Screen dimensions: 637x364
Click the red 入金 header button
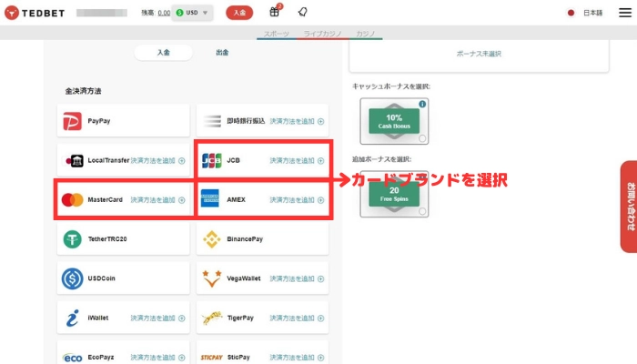click(x=239, y=13)
